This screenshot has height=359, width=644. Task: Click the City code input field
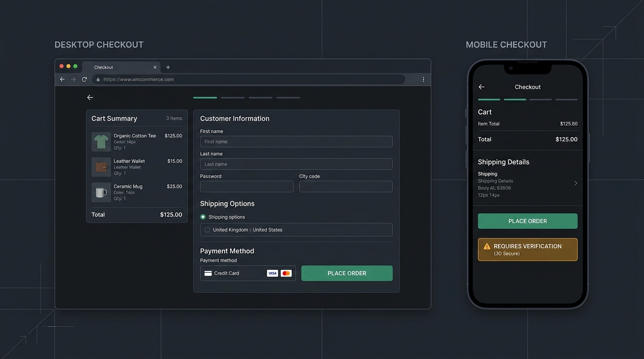point(346,187)
